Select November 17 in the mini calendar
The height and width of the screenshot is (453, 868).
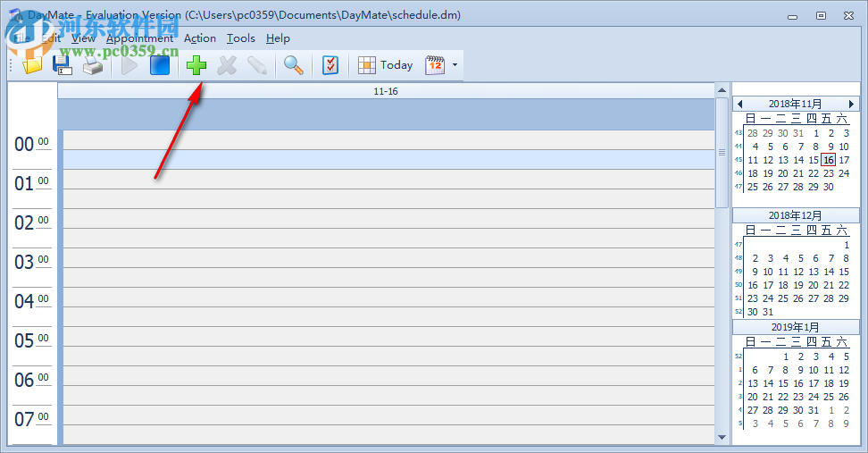(x=844, y=160)
